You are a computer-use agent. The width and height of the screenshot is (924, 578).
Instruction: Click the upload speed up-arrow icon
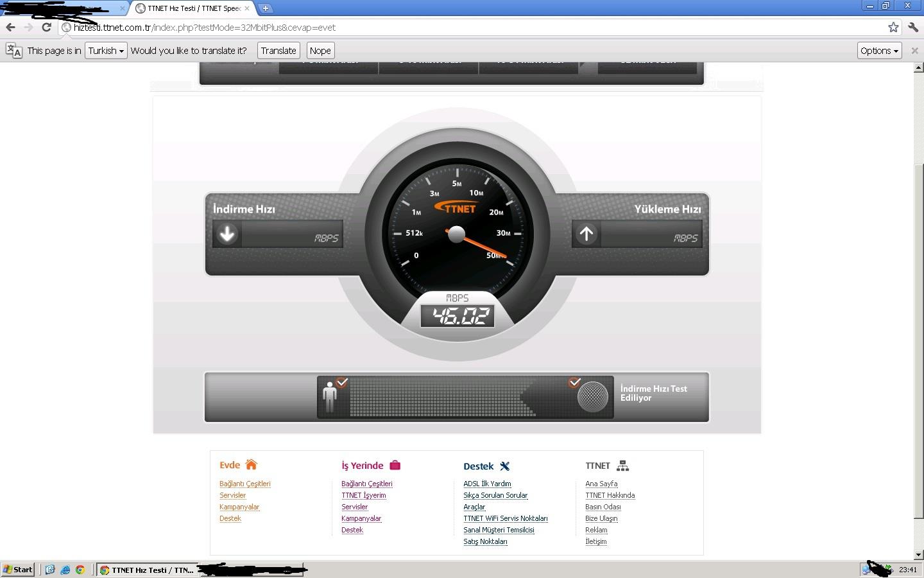click(586, 234)
